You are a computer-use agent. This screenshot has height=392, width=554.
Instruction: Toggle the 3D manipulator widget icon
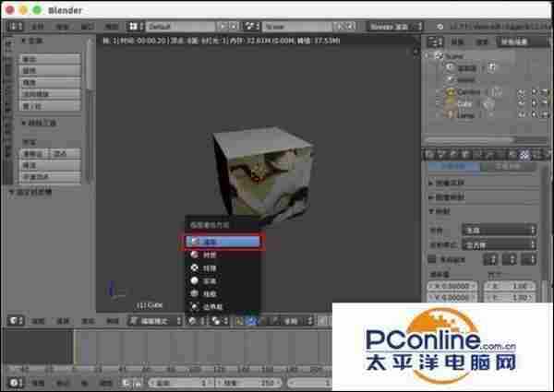[x=240, y=321]
